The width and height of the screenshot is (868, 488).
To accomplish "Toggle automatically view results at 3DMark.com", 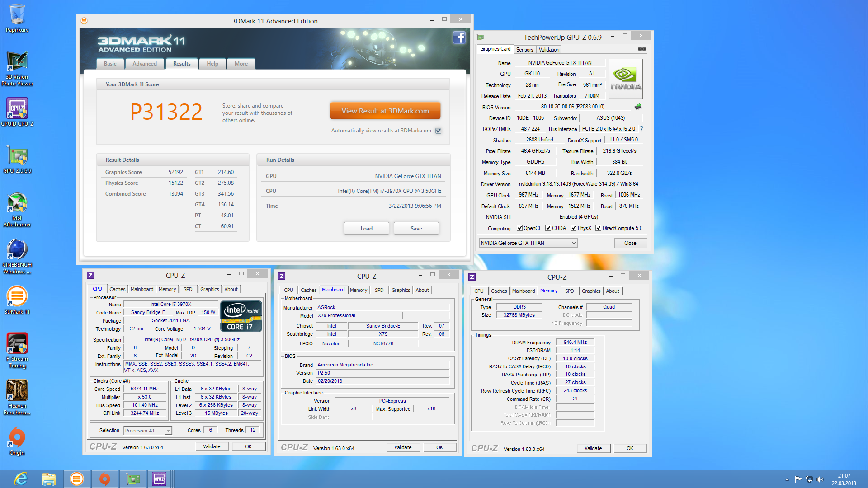I will 438,131.
